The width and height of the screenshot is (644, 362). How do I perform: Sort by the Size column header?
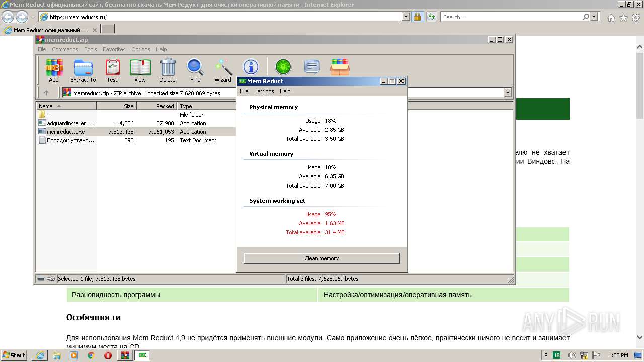pyautogui.click(x=116, y=106)
